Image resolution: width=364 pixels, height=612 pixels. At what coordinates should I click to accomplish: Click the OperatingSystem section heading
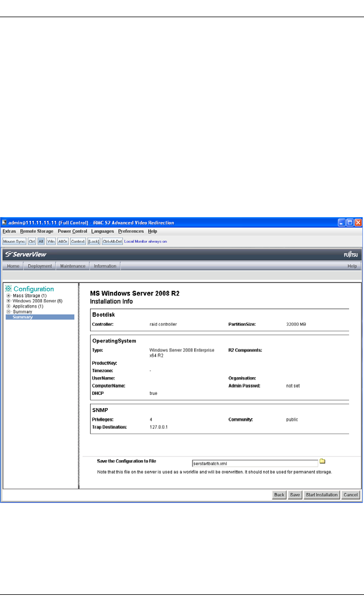pyautogui.click(x=114, y=341)
